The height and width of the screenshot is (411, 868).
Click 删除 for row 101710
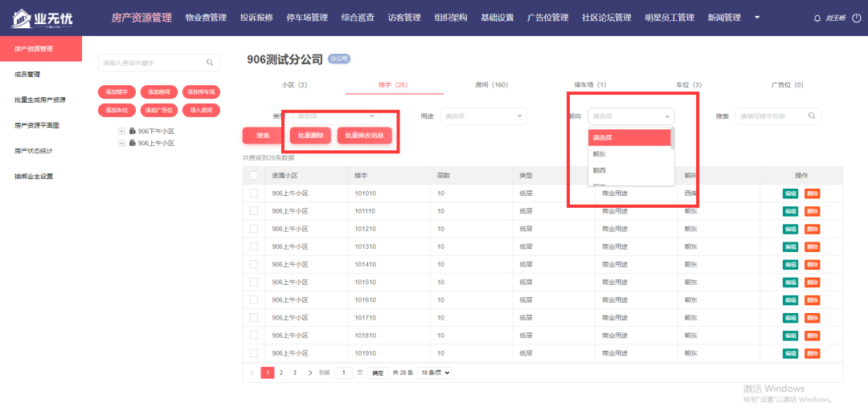pyautogui.click(x=812, y=318)
